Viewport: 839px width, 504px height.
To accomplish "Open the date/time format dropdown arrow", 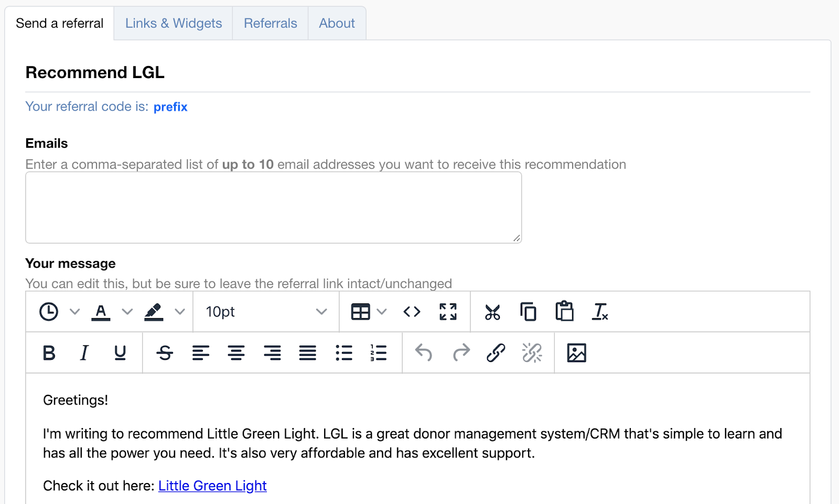I will tap(74, 312).
